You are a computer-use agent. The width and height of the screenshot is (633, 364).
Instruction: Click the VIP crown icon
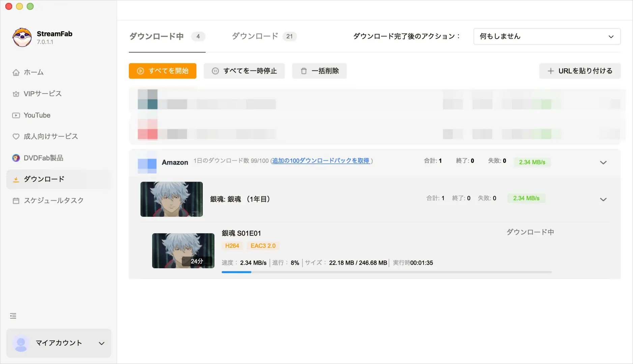coord(16,94)
